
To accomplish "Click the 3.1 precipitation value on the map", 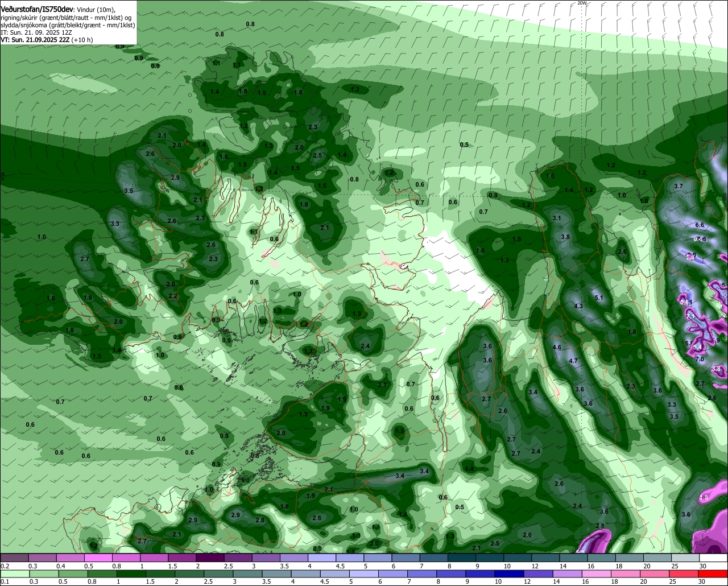I will tap(556, 218).
